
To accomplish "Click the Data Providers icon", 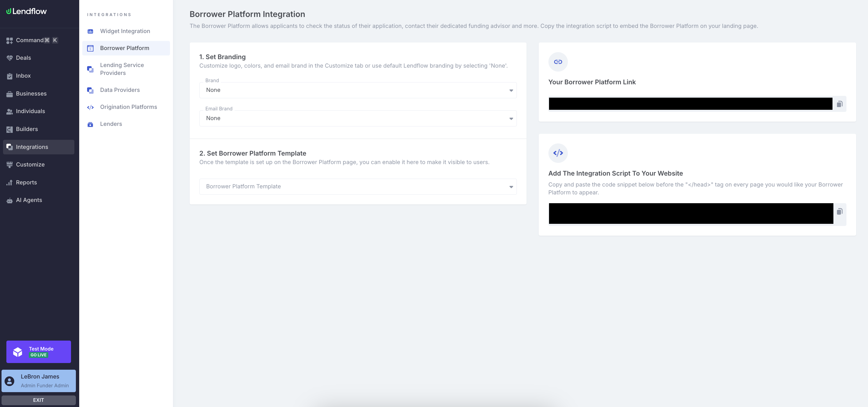I will point(90,90).
